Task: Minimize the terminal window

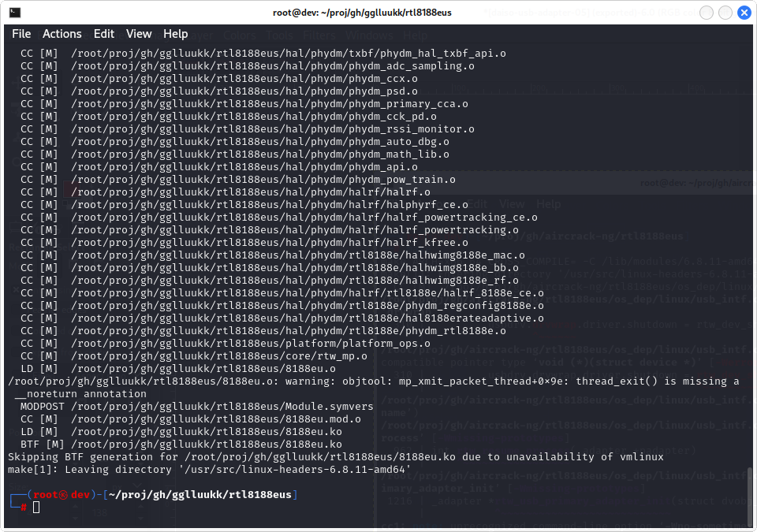Action: [706, 13]
